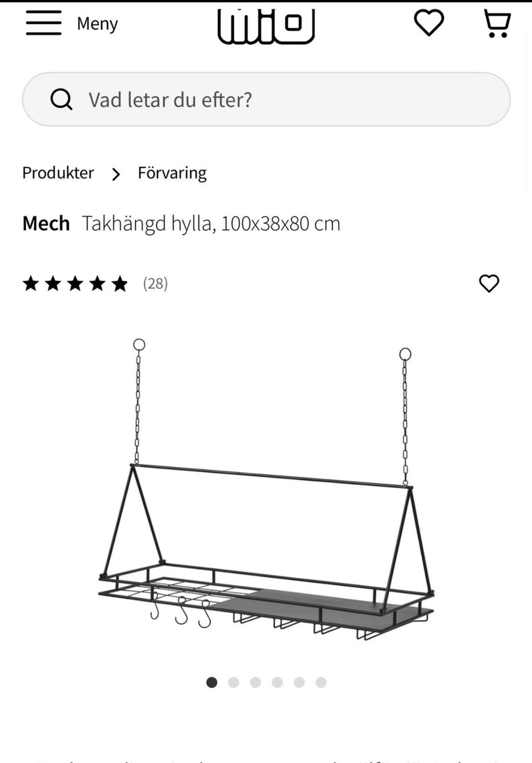Click the five-star rating
The width and height of the screenshot is (532, 763).
point(75,284)
